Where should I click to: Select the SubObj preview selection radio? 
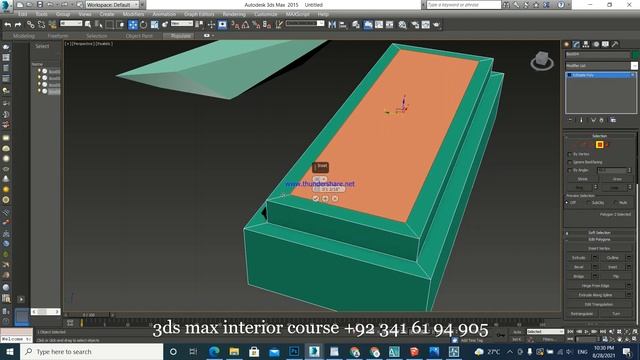pos(588,202)
